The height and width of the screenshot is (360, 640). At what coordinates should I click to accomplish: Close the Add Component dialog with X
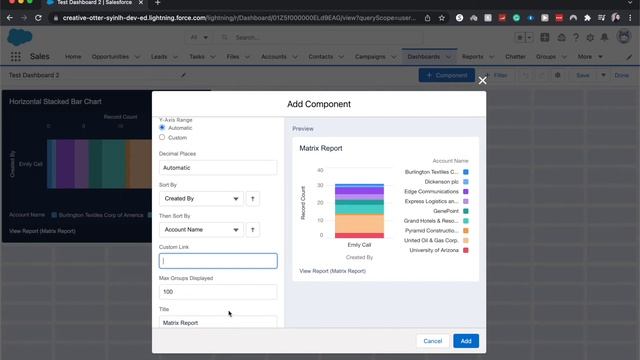[482, 80]
